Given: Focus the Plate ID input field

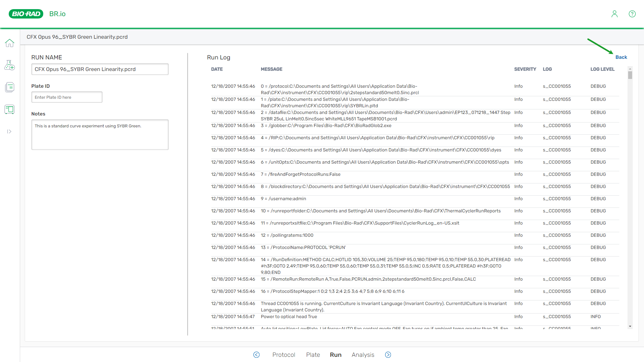Looking at the screenshot, I should (67, 97).
